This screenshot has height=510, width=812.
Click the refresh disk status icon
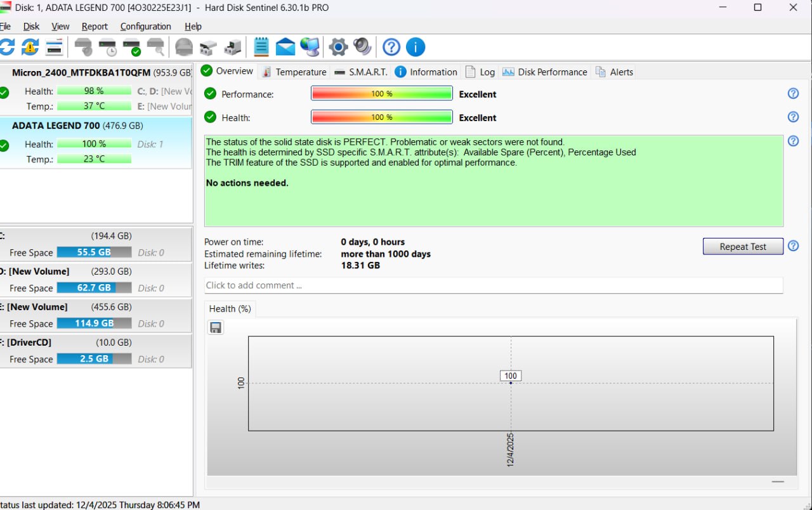[x=6, y=47]
